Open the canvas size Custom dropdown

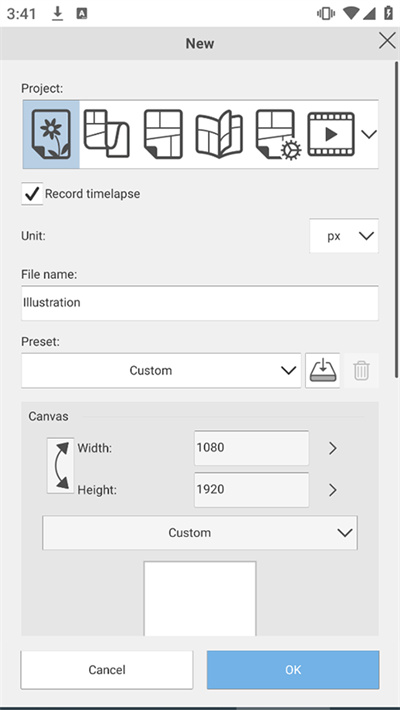tap(200, 532)
